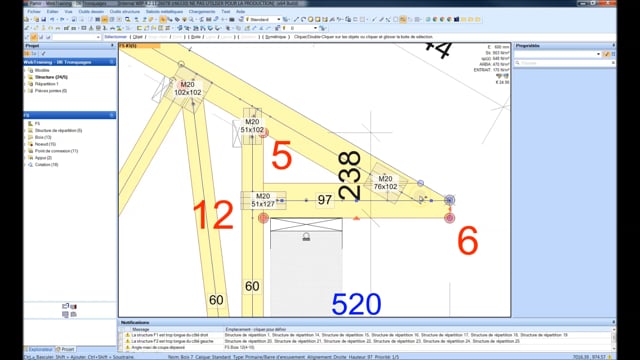Open the Standard layer dropdown
This screenshot has width=640, height=360.
point(279,20)
